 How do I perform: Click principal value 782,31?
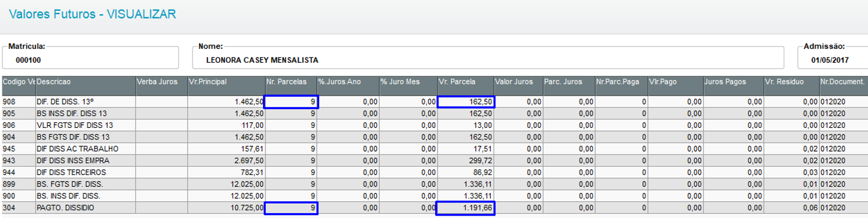click(226, 172)
